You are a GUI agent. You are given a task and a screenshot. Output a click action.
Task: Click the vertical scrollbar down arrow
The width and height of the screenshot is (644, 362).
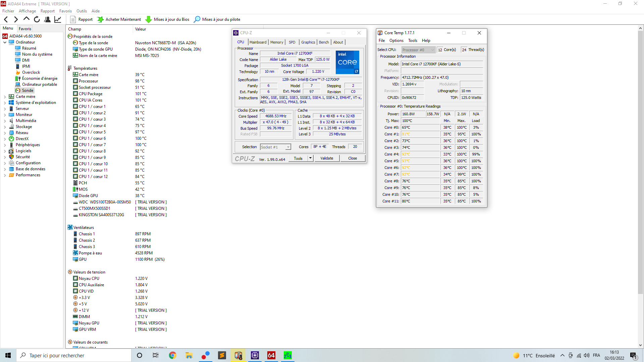click(x=640, y=345)
